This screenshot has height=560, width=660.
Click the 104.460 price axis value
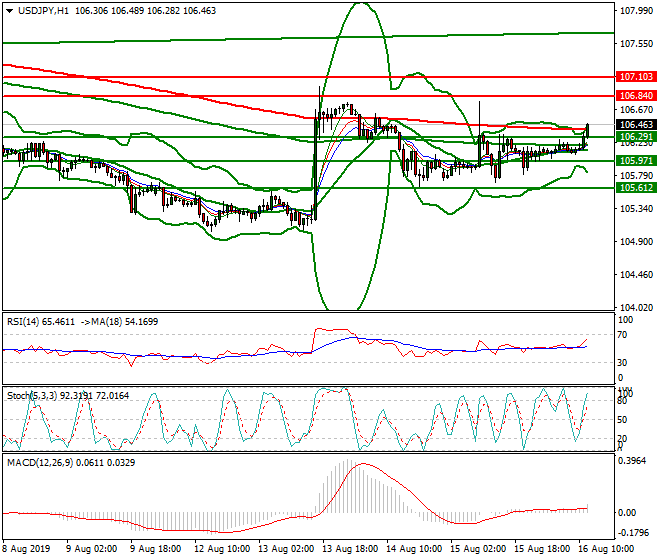636,275
